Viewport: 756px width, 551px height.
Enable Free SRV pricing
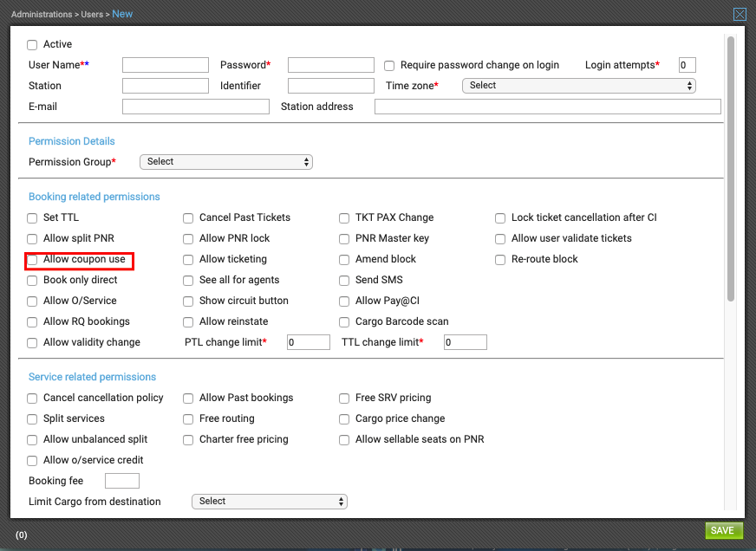[x=344, y=399]
